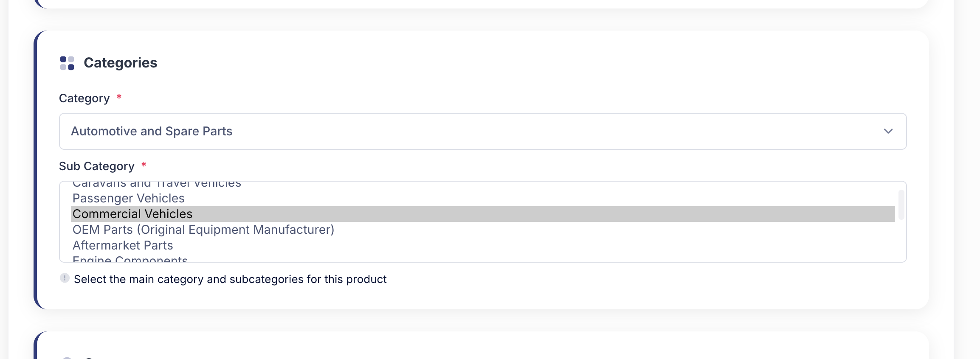Screen dimensions: 980x359
Task: Click the info icon beside the help text
Action: [65, 278]
